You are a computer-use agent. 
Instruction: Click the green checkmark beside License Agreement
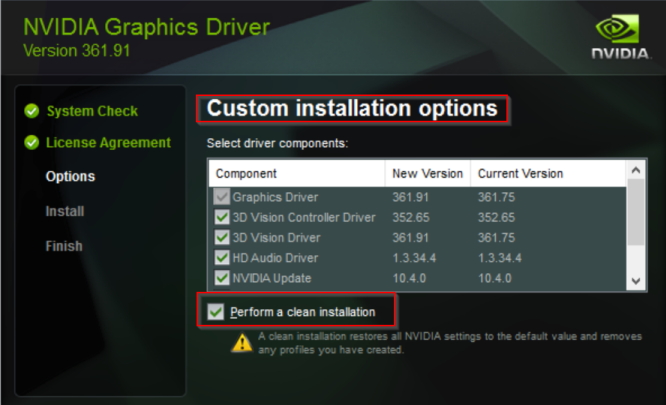pos(32,143)
